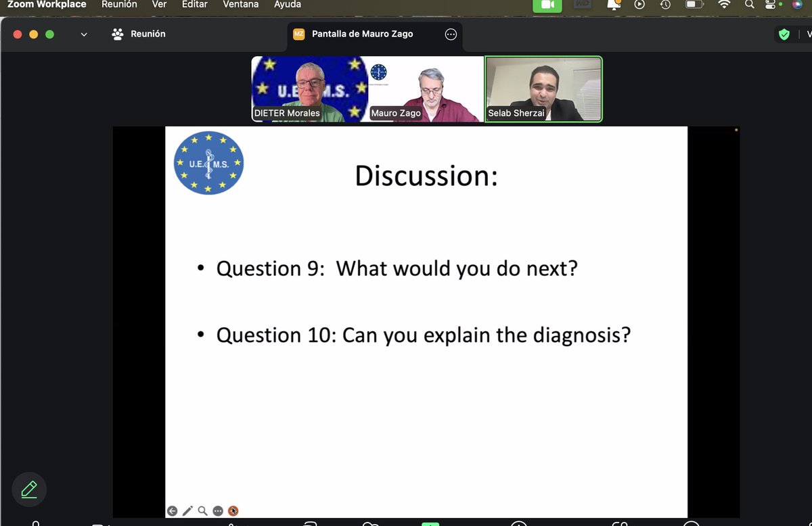Open the Ver menu
This screenshot has width=812, height=526.
click(x=159, y=5)
